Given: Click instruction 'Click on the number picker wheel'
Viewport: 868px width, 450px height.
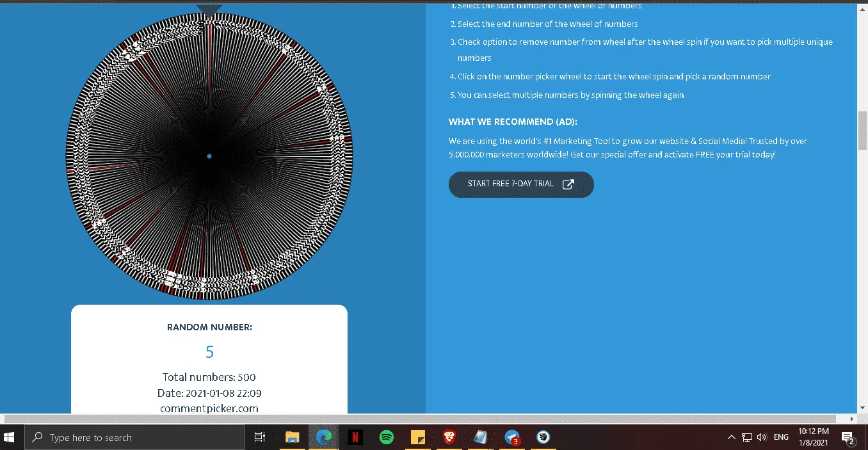Looking at the screenshot, I should pos(614,76).
